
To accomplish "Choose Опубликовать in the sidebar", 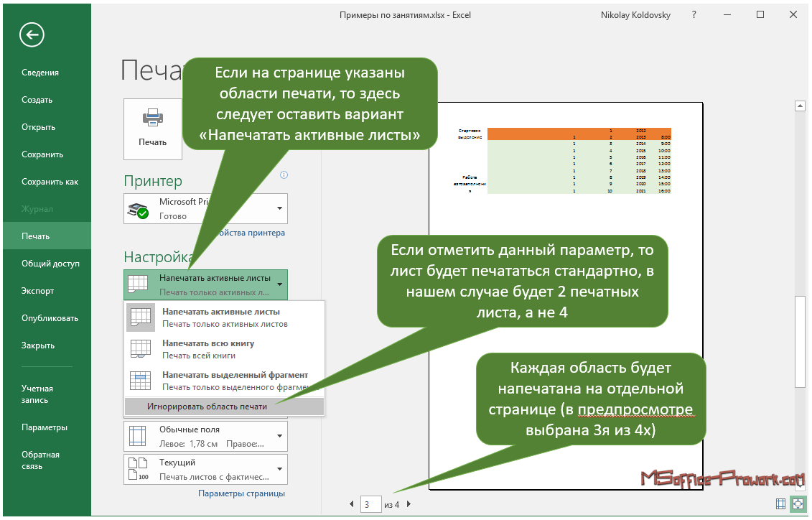I will [x=50, y=318].
